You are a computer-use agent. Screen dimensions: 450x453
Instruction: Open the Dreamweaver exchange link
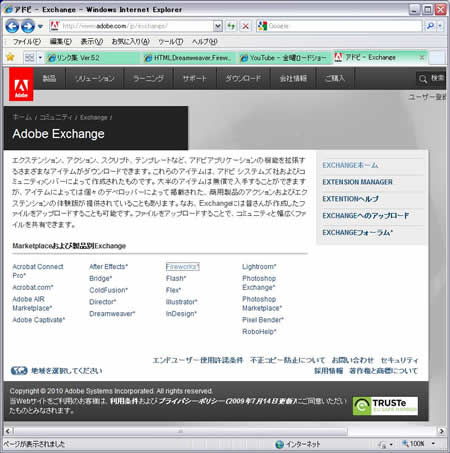click(112, 314)
